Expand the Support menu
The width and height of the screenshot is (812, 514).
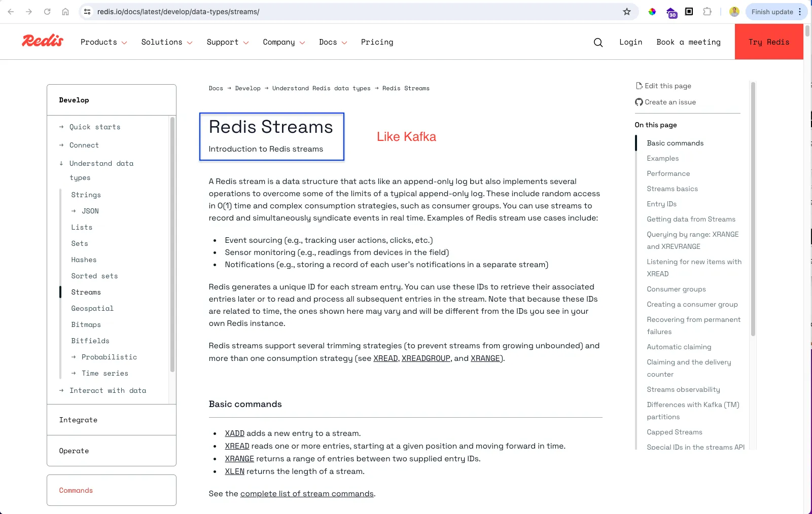pos(228,42)
